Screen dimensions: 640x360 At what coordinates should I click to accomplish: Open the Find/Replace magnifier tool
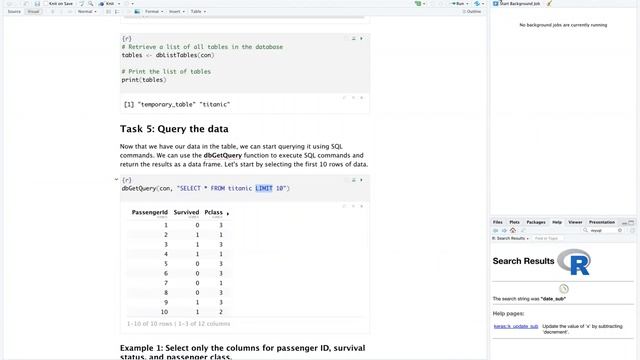[x=91, y=4]
